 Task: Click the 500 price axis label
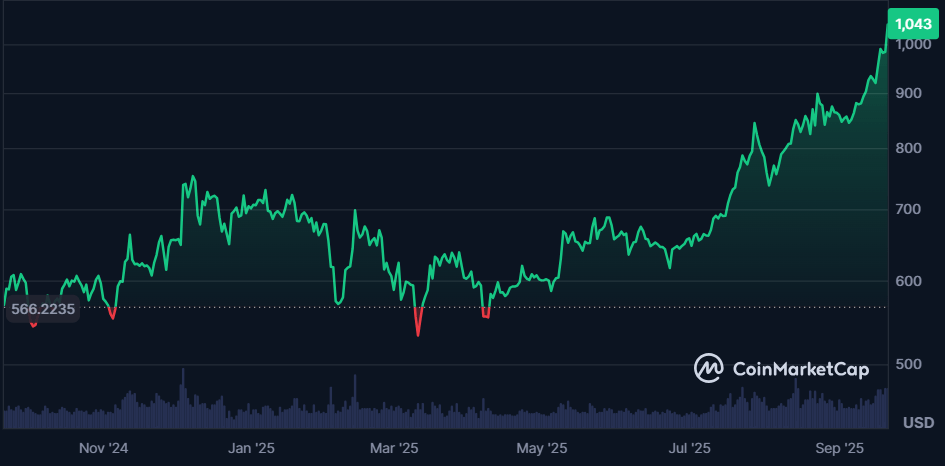tap(908, 364)
